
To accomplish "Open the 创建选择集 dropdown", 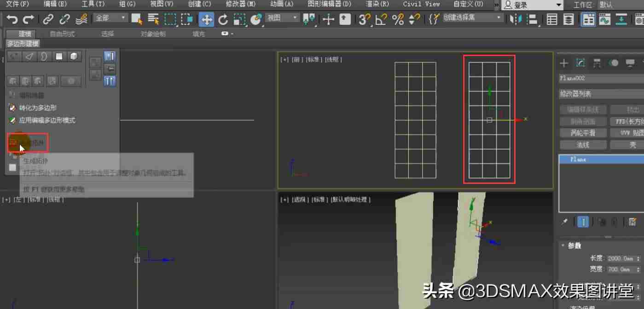I will [472, 17].
